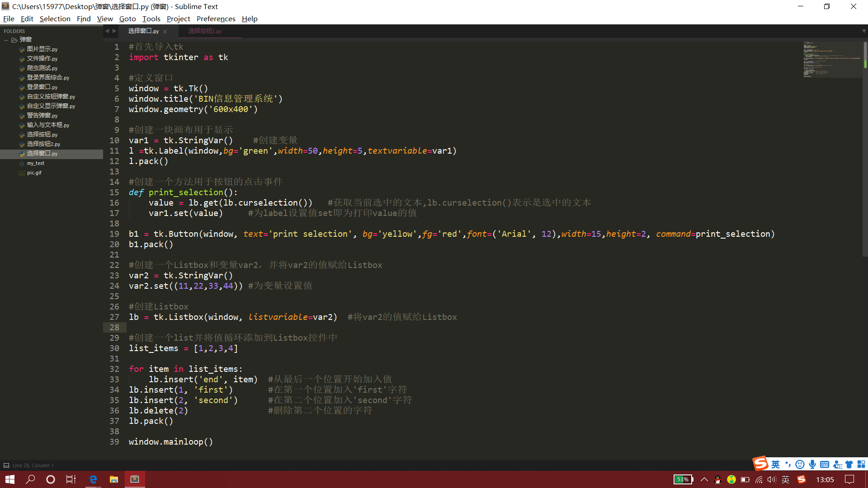Close the 选择窗口.py tab
This screenshot has height=488, width=868.
coord(165,31)
